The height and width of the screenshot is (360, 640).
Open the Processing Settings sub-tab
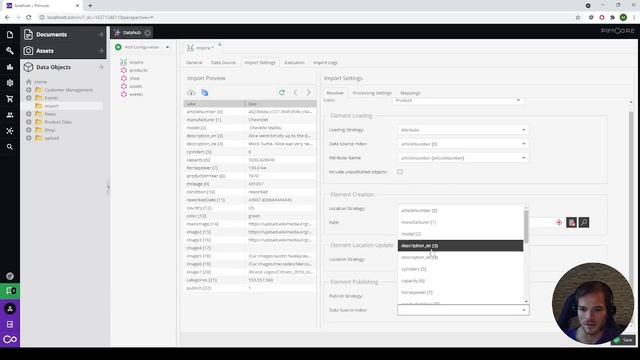tap(372, 93)
